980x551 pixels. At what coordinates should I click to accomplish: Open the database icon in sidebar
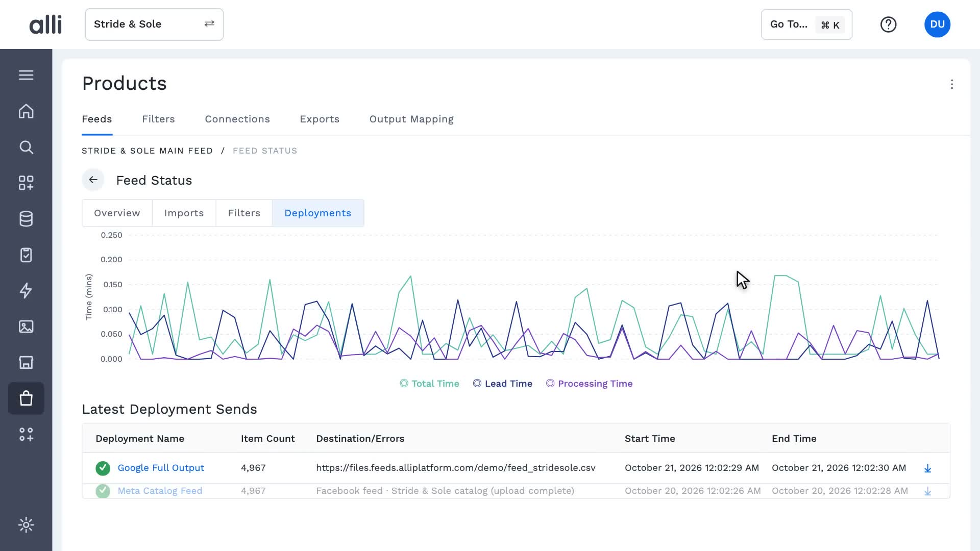point(26,219)
